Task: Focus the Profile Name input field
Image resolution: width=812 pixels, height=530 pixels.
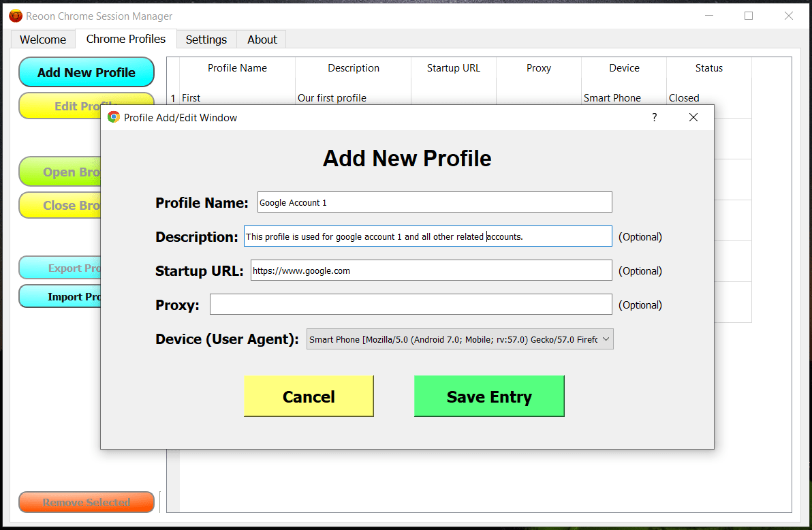Action: pyautogui.click(x=435, y=202)
